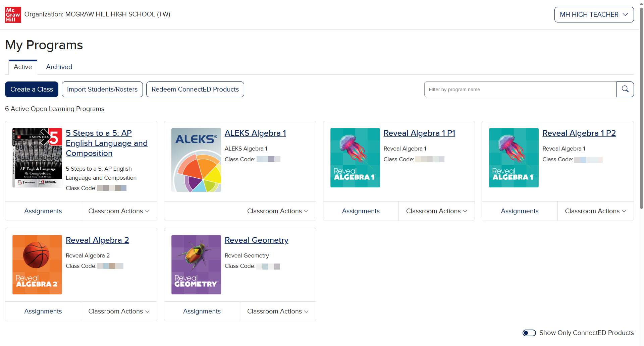
Task: Click Redeem ConnectED Products button
Action: 195,90
